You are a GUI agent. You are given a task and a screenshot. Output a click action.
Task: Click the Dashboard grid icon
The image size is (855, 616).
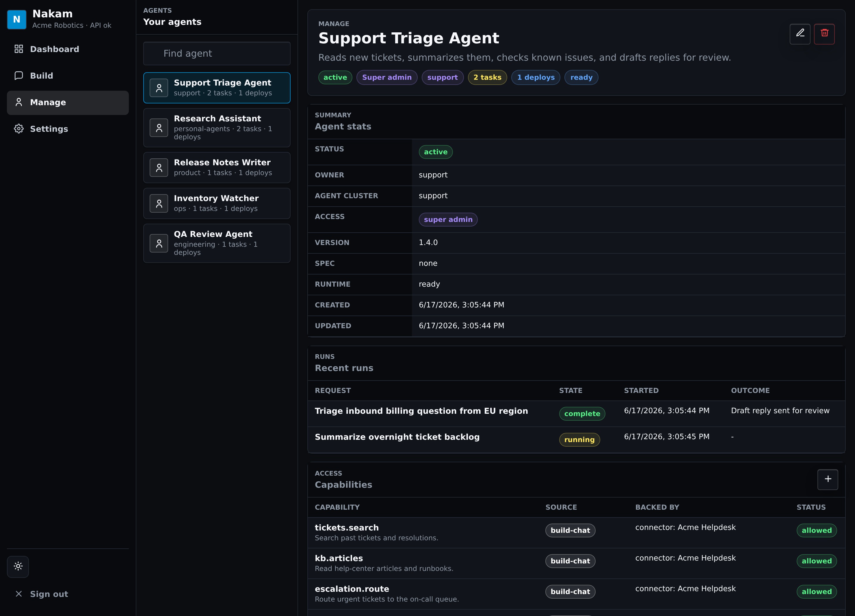click(x=19, y=49)
